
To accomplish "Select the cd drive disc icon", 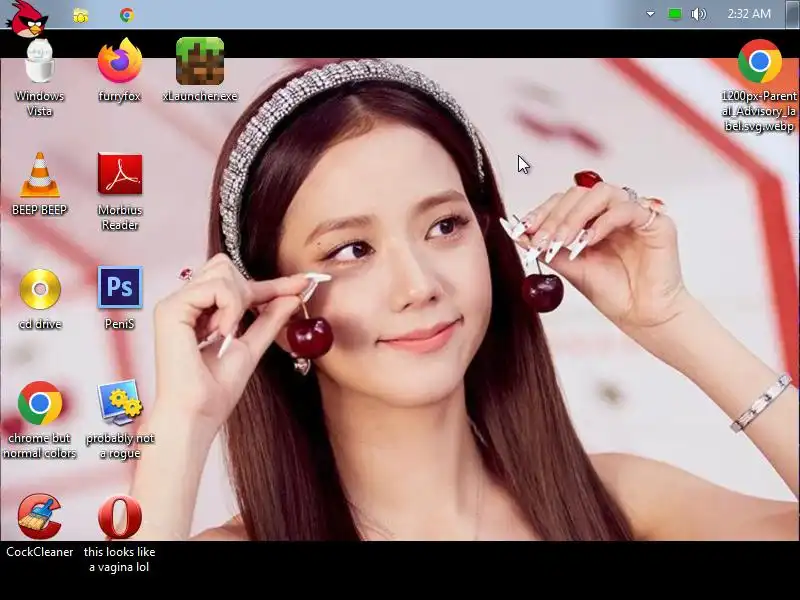I will (x=40, y=289).
